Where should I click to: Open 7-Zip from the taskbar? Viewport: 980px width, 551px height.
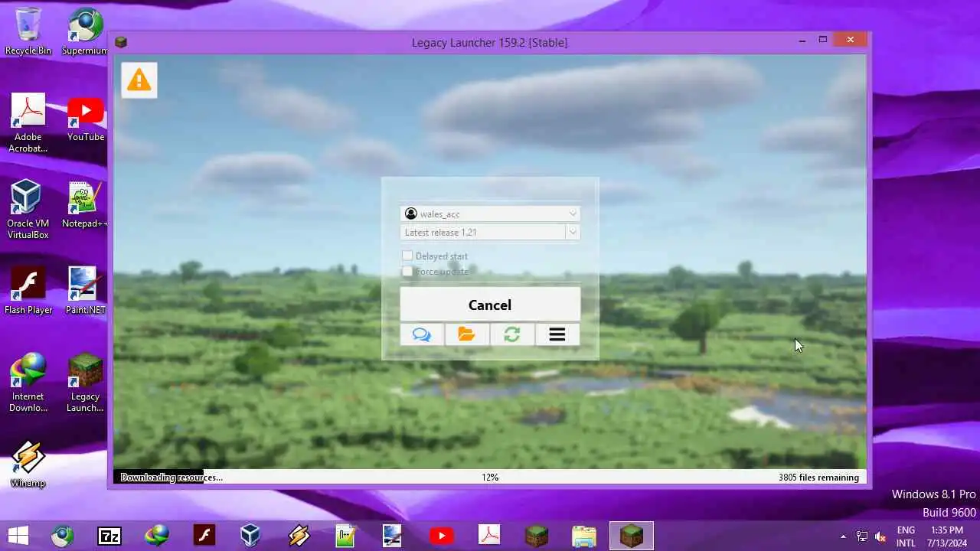(109, 536)
